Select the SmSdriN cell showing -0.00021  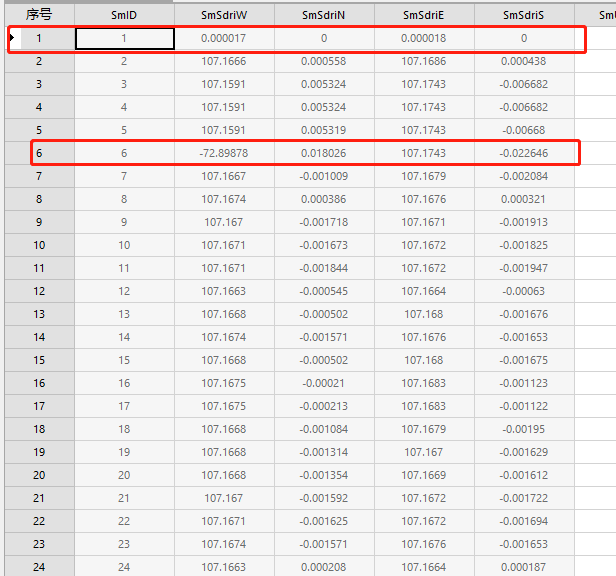click(324, 383)
